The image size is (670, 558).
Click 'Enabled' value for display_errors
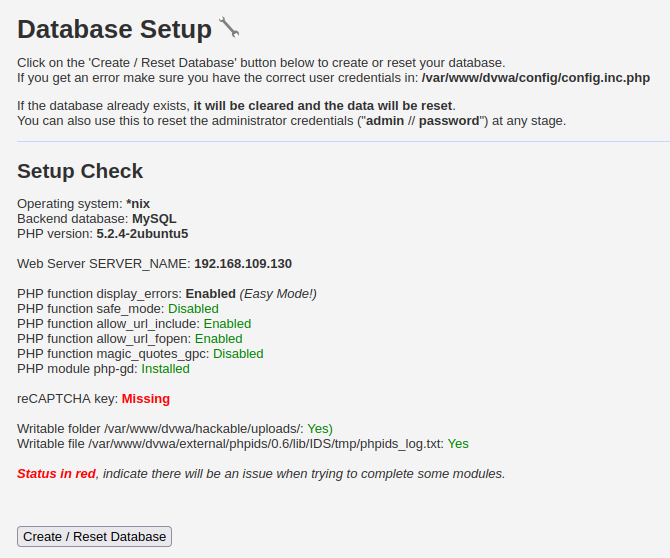click(x=211, y=294)
